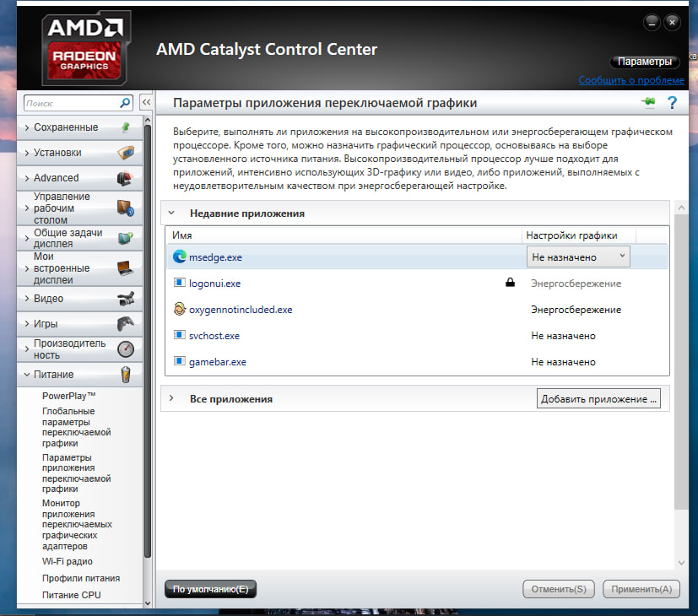Screen dimensions: 698x616
Task: Open the msedge.exe graphics settings dropdown
Action: [577, 257]
